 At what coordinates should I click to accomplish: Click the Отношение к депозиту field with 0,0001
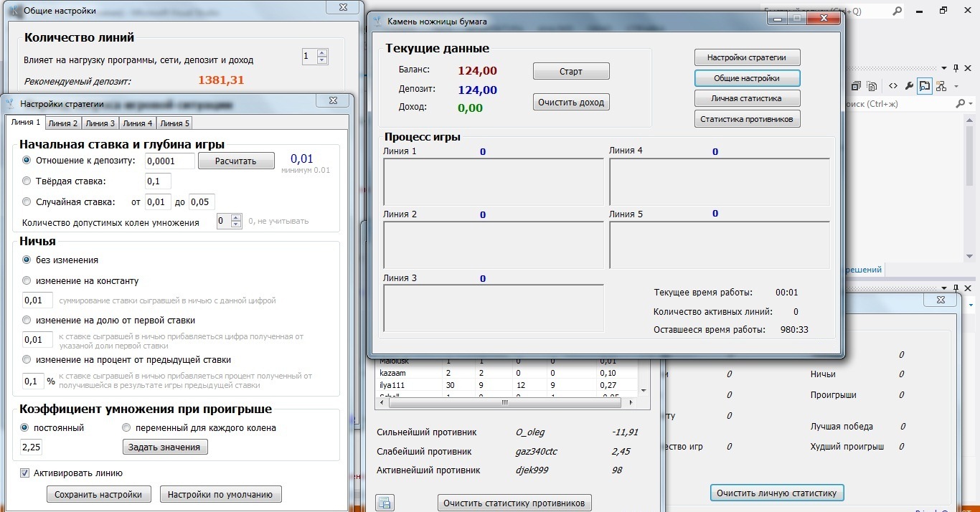pos(171,161)
